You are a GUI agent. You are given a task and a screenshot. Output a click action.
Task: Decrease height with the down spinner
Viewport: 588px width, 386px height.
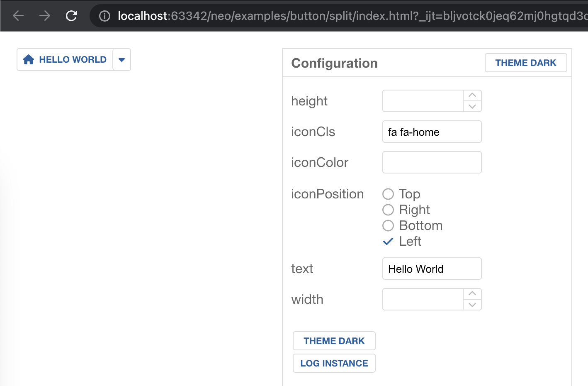[472, 107]
